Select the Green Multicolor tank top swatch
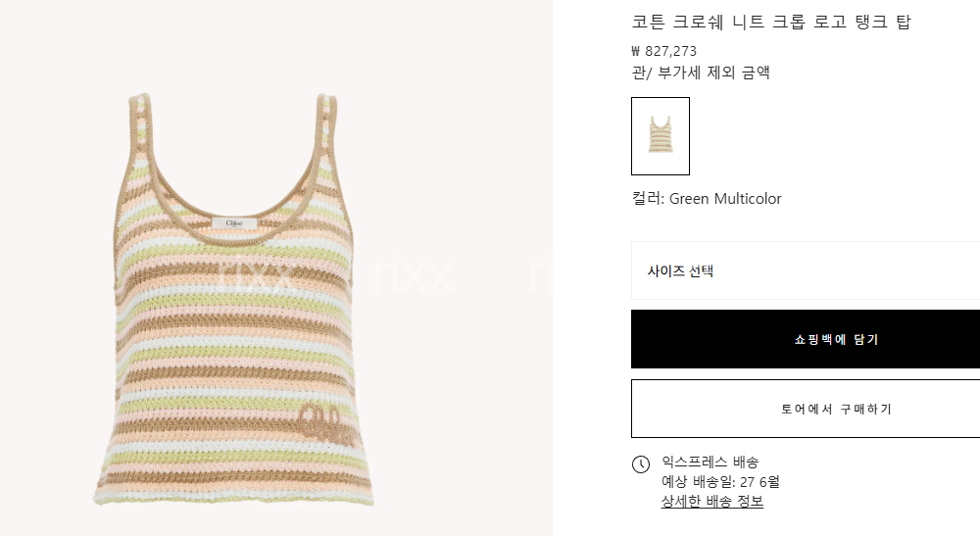This screenshot has width=980, height=536. click(660, 135)
